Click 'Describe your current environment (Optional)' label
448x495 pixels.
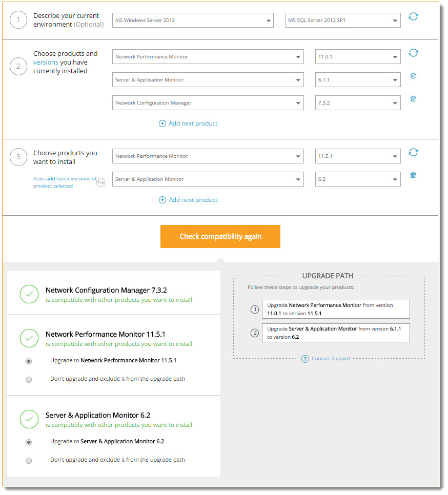[69, 20]
